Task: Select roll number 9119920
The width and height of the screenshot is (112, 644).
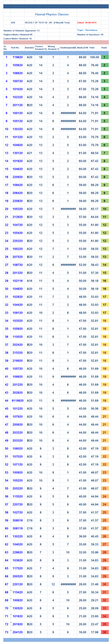Action: (x=18, y=401)
